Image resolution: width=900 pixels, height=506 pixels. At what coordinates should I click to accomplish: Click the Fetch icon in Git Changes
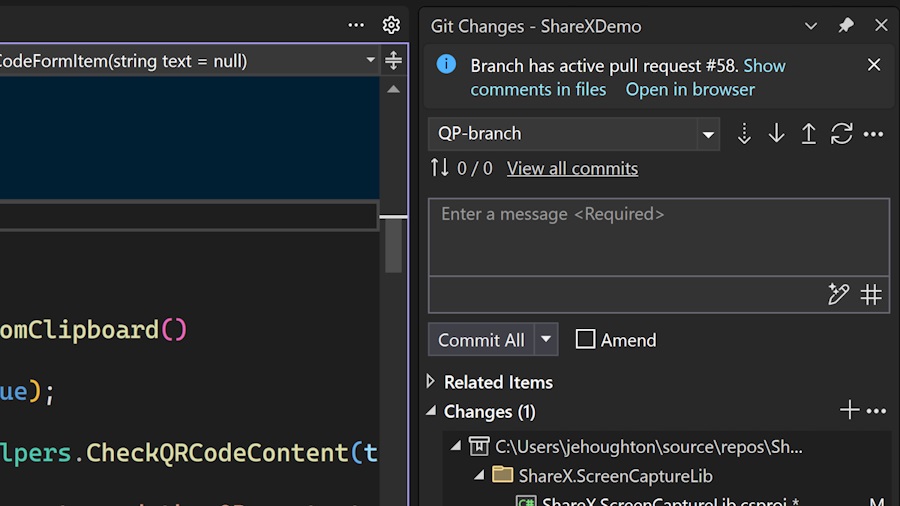744,134
